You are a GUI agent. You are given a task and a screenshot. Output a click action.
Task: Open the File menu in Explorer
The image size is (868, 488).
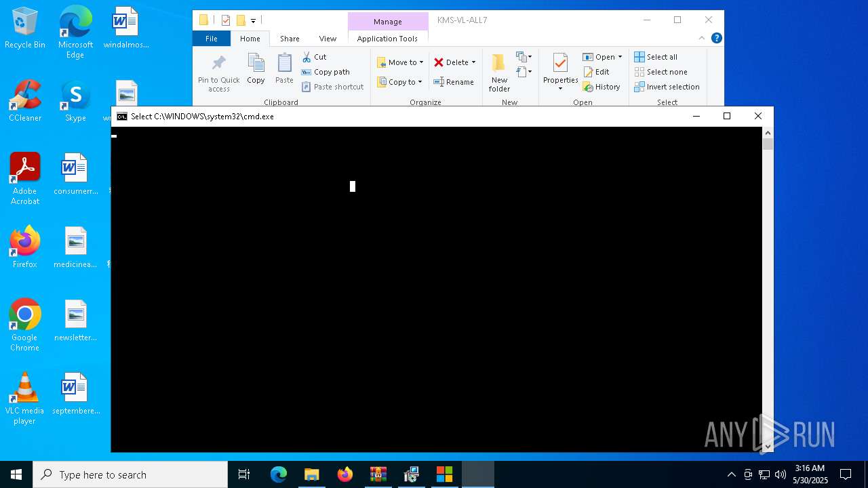point(212,39)
